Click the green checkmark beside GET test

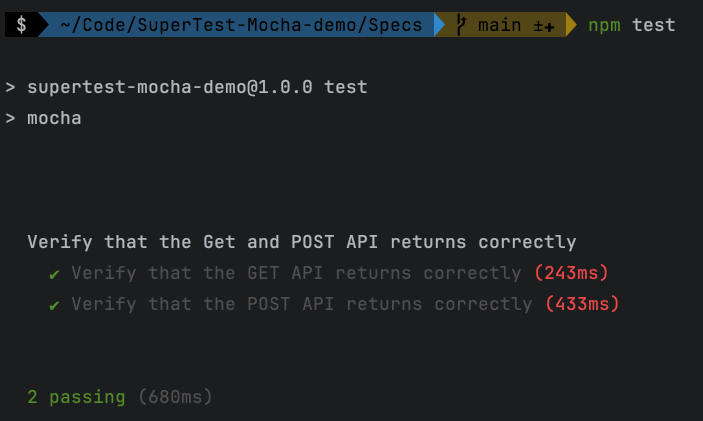click(54, 274)
